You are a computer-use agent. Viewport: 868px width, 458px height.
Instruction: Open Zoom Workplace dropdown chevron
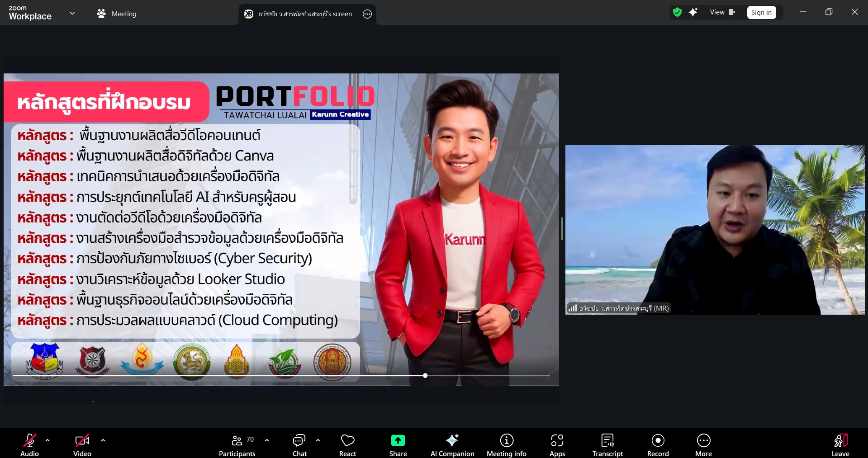pyautogui.click(x=72, y=14)
